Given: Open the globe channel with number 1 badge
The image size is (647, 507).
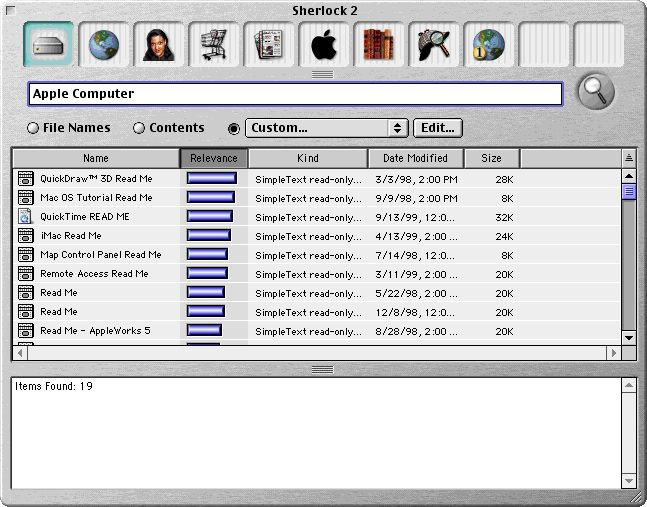Looking at the screenshot, I should coord(489,45).
